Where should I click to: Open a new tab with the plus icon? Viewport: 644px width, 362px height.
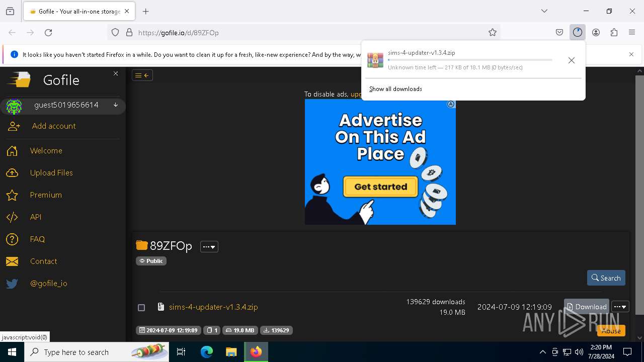click(146, 11)
